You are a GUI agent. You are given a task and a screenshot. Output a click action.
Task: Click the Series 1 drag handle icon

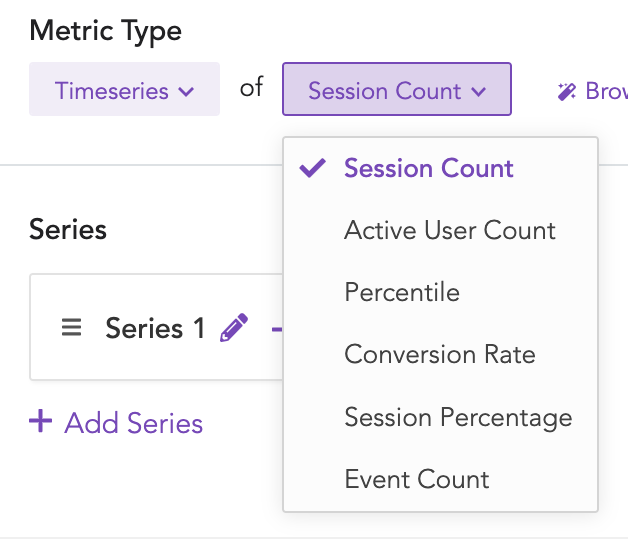(x=71, y=328)
